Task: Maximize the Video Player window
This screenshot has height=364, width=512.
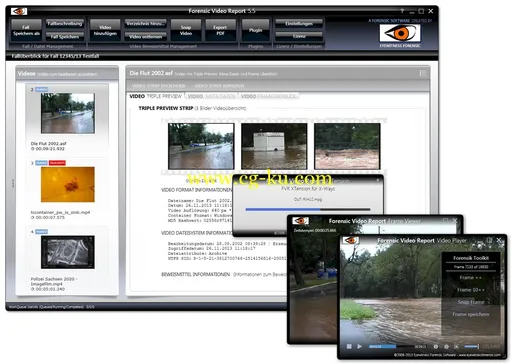Action: [x=489, y=240]
